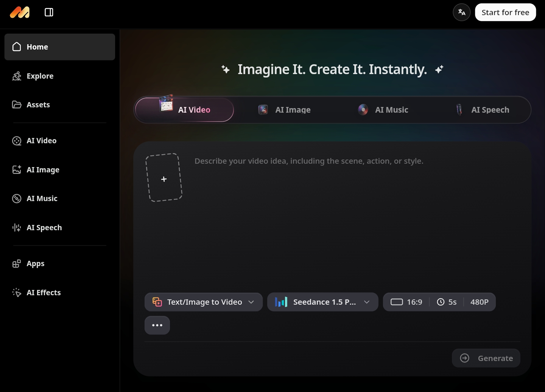Screen dimensions: 545x392
Task: Click the headline "Imagine It. Create It. Instantly."
Action: pos(332,70)
